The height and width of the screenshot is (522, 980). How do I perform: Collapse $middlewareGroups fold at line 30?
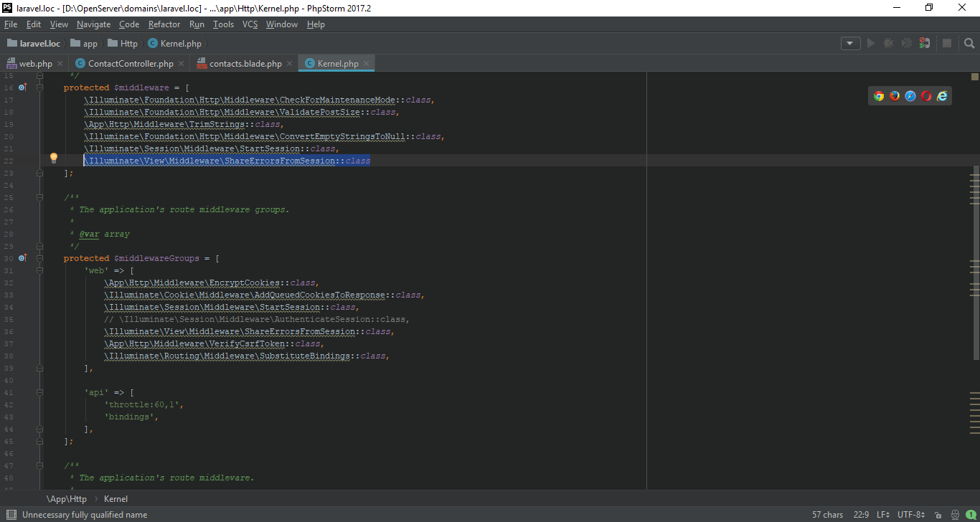(39, 258)
